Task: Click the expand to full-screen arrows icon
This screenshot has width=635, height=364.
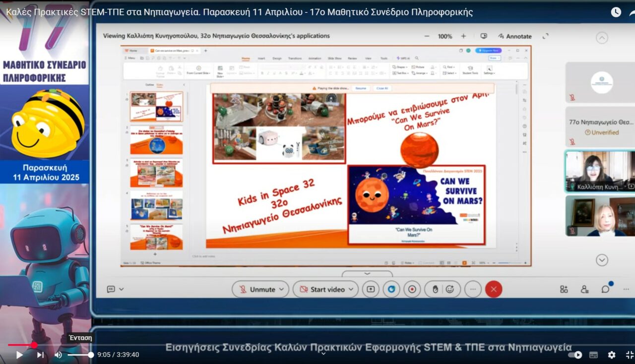Action: pyautogui.click(x=545, y=36)
